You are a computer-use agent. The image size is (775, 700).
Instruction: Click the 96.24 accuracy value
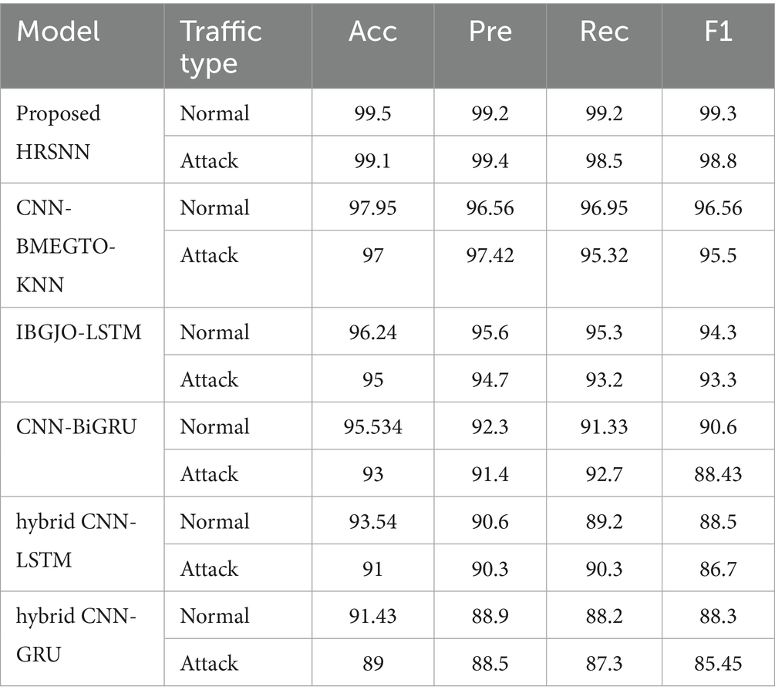pyautogui.click(x=372, y=332)
